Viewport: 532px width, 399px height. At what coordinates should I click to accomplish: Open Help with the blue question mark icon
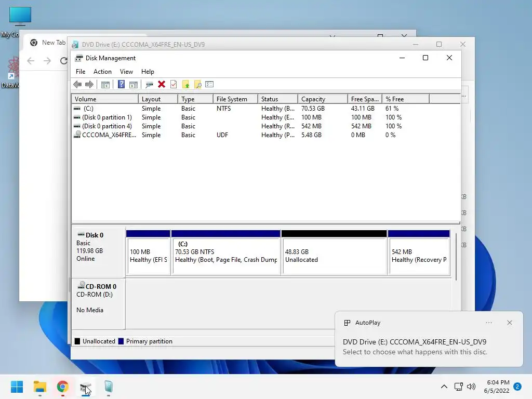coord(121,85)
